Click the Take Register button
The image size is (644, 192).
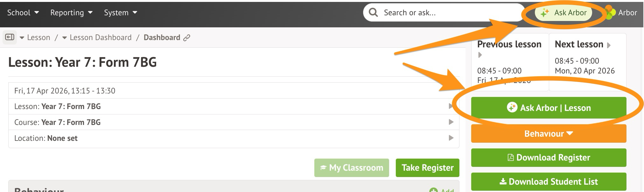tap(427, 168)
